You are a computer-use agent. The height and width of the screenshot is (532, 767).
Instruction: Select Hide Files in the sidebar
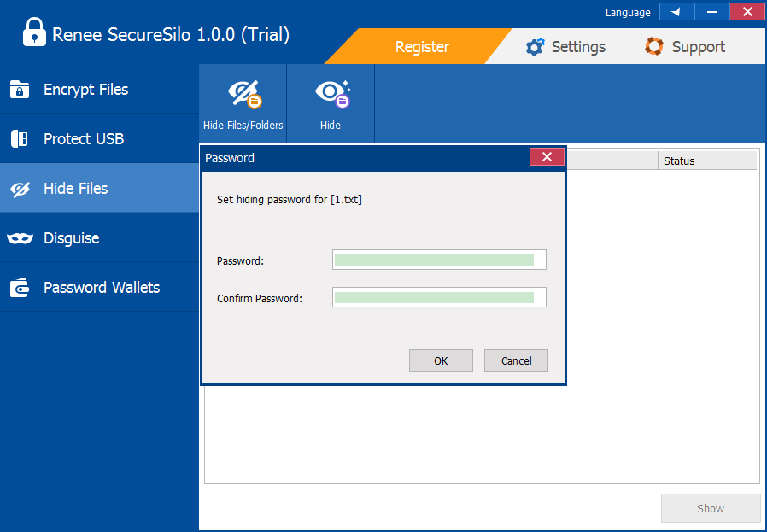coord(99,188)
